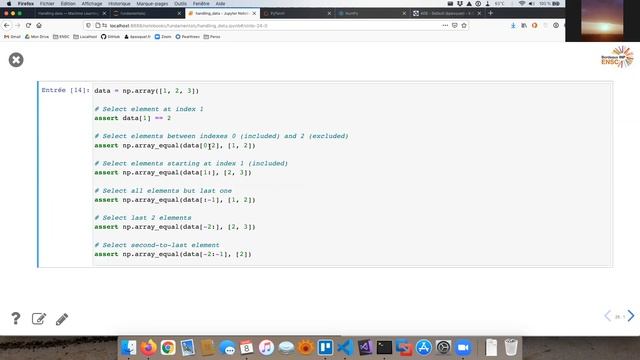The height and width of the screenshot is (360, 640).
Task: Open the Zoom bookmark
Action: (163, 37)
